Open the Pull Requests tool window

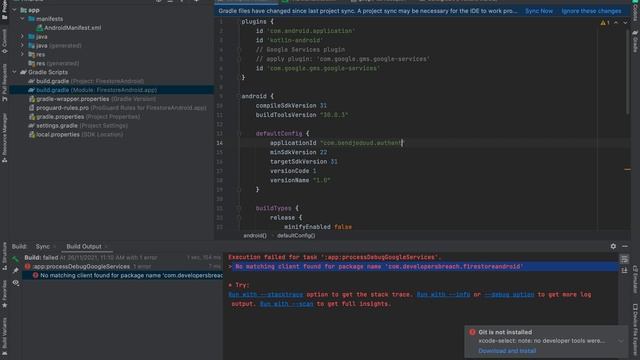[4, 83]
